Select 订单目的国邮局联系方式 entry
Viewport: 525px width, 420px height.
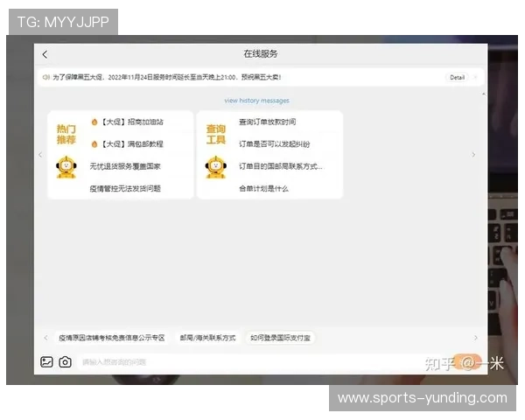coord(281,166)
